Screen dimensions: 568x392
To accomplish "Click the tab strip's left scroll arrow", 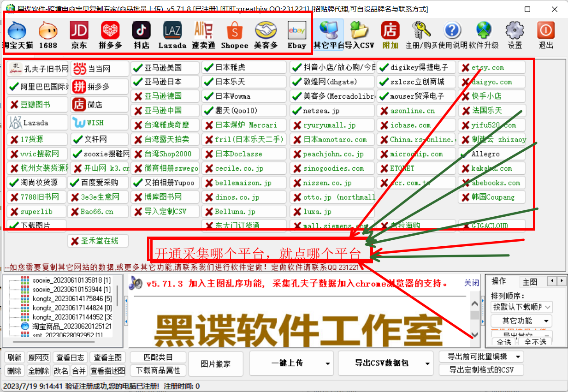I will [x=552, y=281].
